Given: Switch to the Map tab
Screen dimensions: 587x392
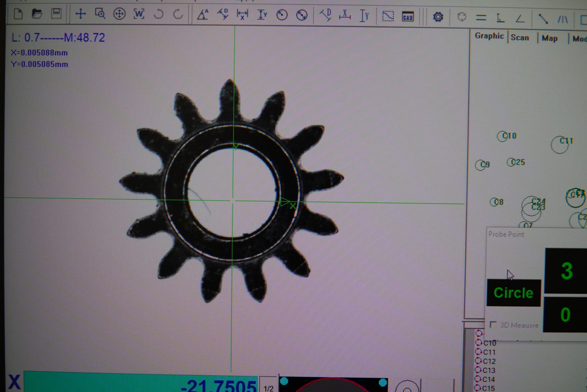Looking at the screenshot, I should point(550,38).
